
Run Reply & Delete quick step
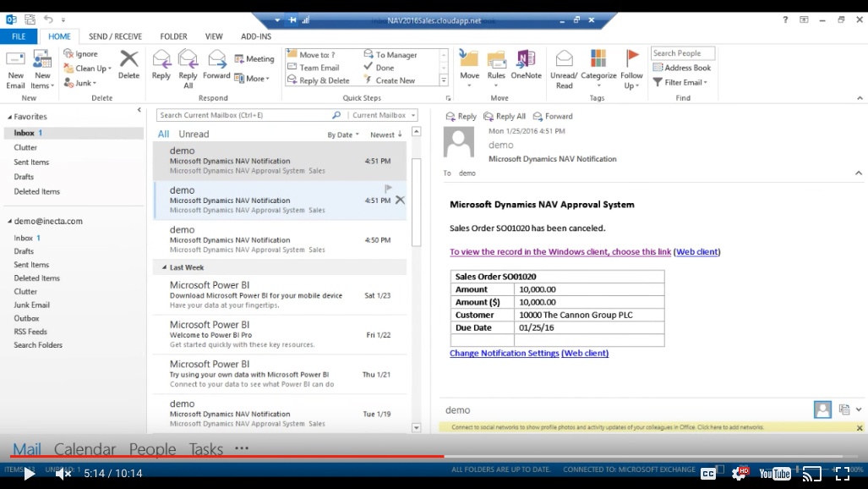click(x=319, y=80)
